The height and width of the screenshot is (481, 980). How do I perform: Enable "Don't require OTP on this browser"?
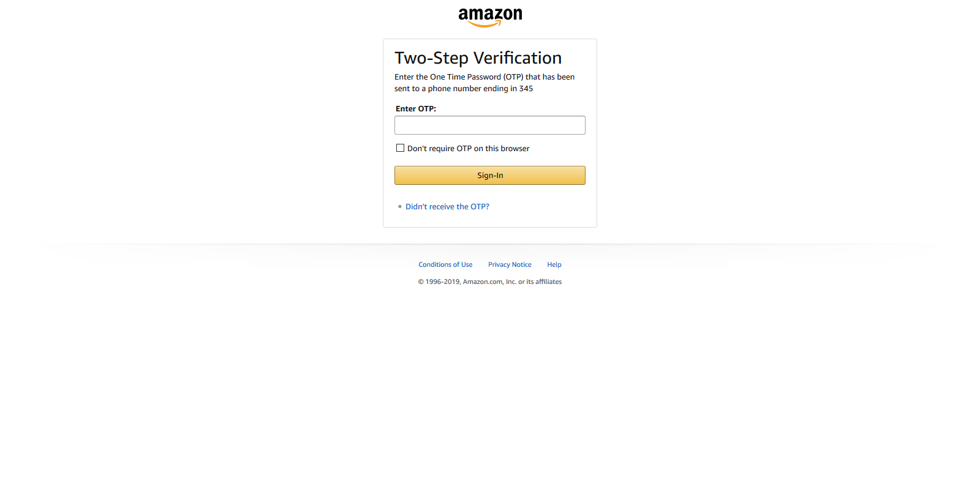click(x=400, y=147)
